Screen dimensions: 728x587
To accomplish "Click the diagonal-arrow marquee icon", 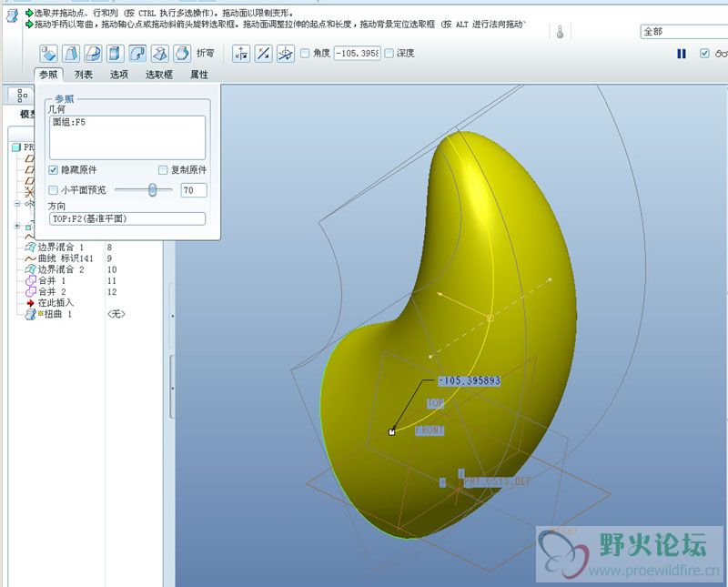I will click(264, 54).
